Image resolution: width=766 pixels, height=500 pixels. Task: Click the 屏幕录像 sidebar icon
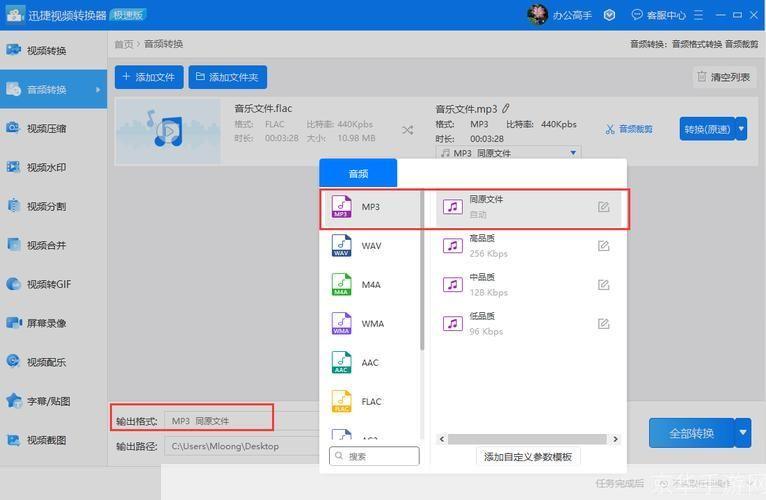pos(13,323)
